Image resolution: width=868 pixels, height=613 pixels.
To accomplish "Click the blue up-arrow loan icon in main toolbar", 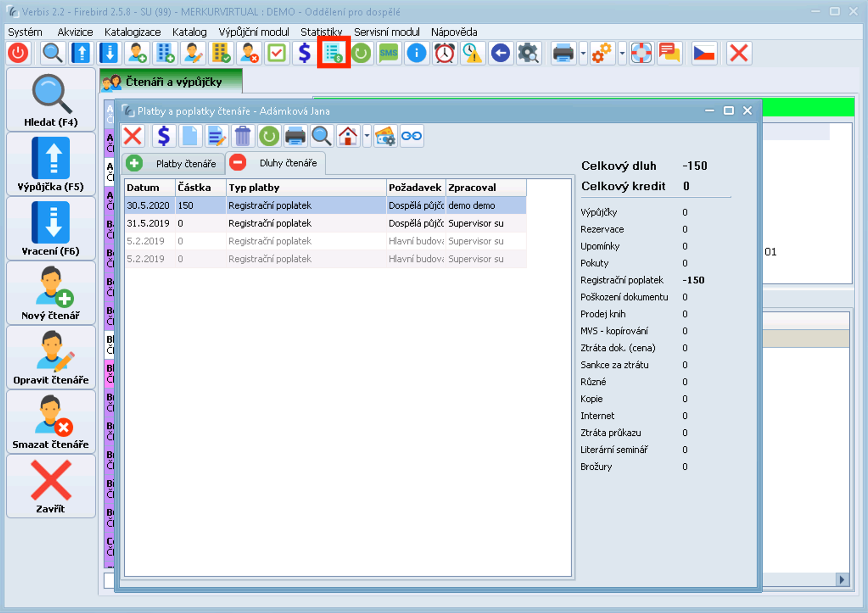I will [81, 53].
